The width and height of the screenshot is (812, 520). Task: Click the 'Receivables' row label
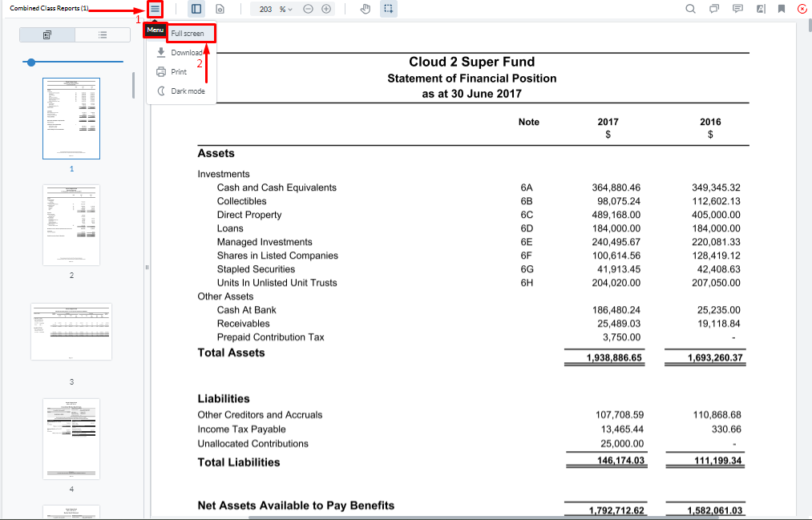click(244, 324)
